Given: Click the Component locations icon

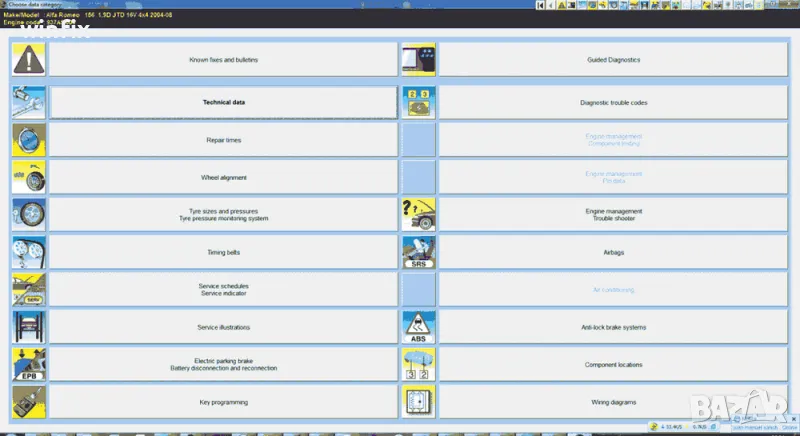Looking at the screenshot, I should [418, 365].
